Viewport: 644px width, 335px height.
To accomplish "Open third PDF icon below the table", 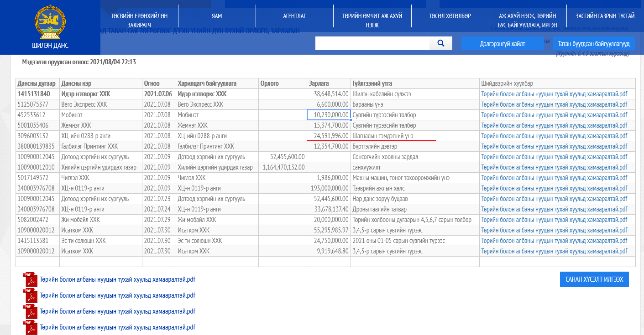I will [30, 312].
